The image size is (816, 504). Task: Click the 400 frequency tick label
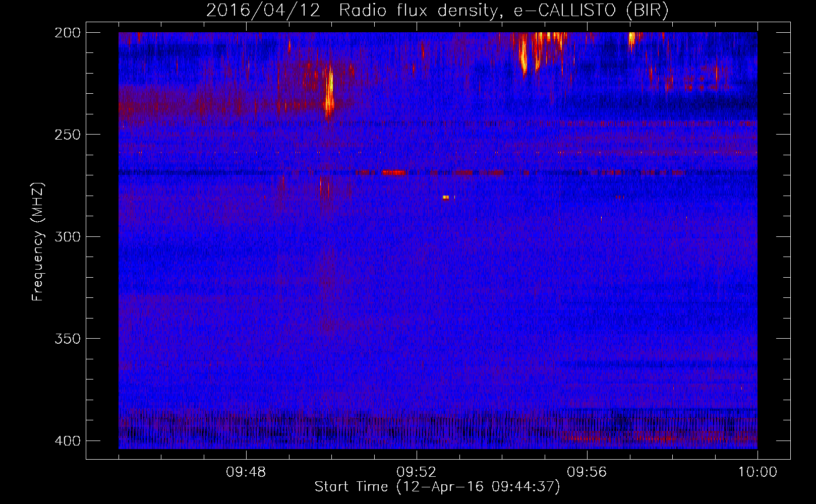click(x=67, y=440)
